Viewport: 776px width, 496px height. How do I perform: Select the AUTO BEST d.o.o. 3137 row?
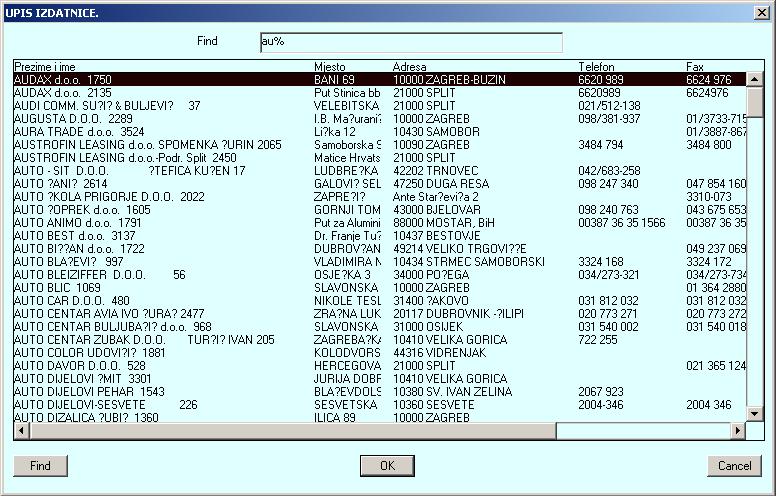(380, 236)
